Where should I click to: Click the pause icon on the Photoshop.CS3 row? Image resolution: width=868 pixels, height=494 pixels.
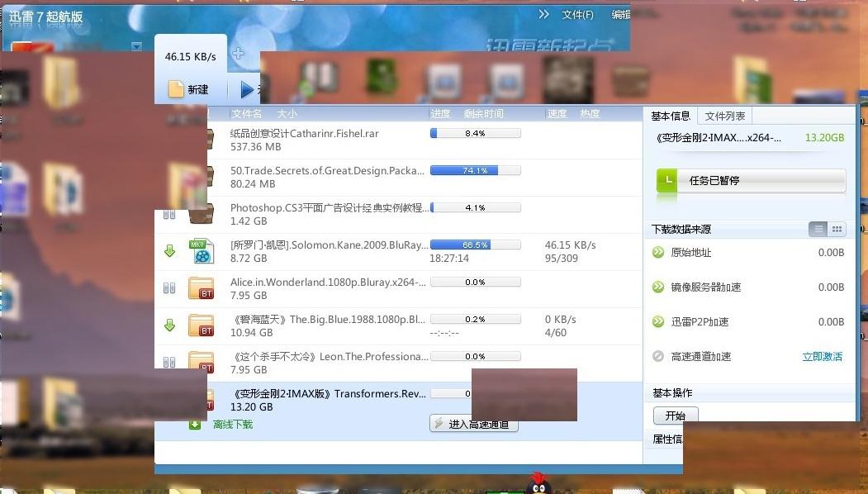(x=169, y=214)
